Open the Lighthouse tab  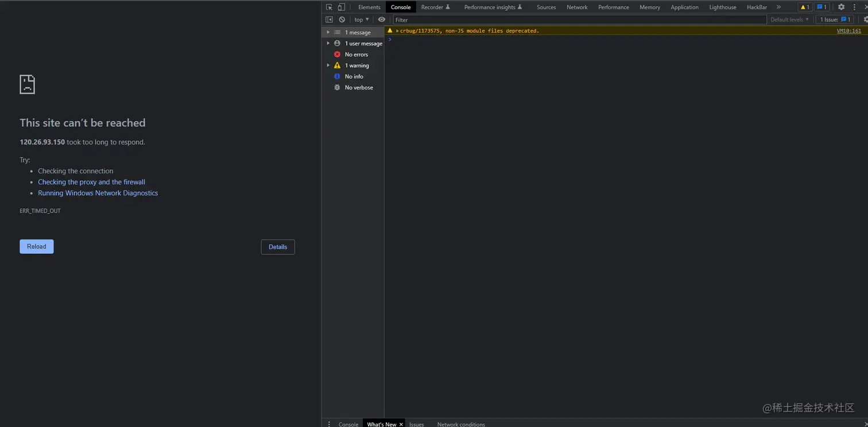722,7
